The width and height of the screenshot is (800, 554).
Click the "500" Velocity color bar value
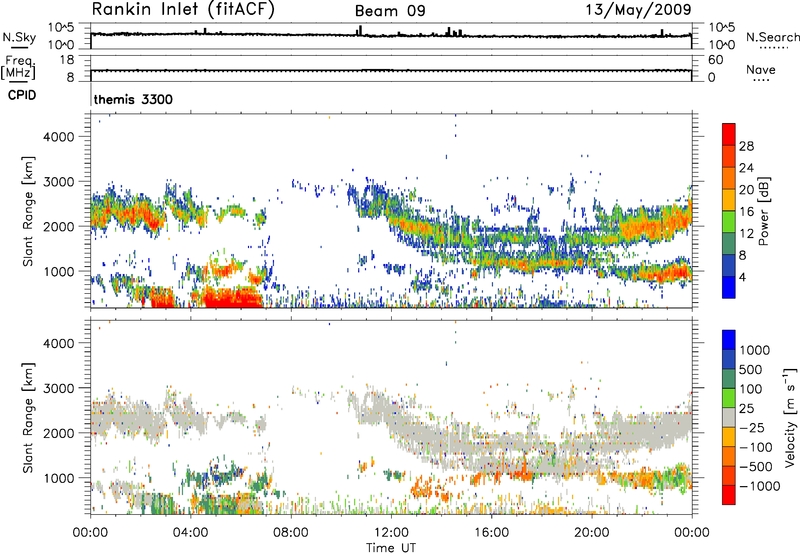[x=751, y=369]
